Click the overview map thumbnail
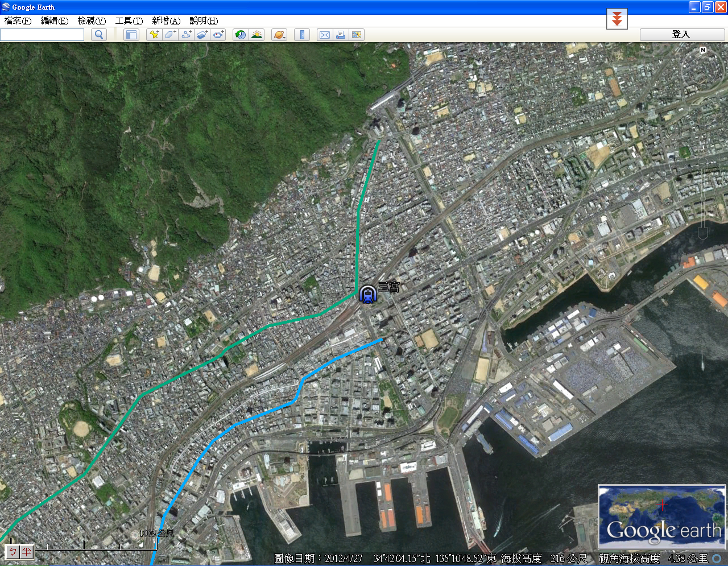Image resolution: width=728 pixels, height=566 pixels. pyautogui.click(x=661, y=516)
